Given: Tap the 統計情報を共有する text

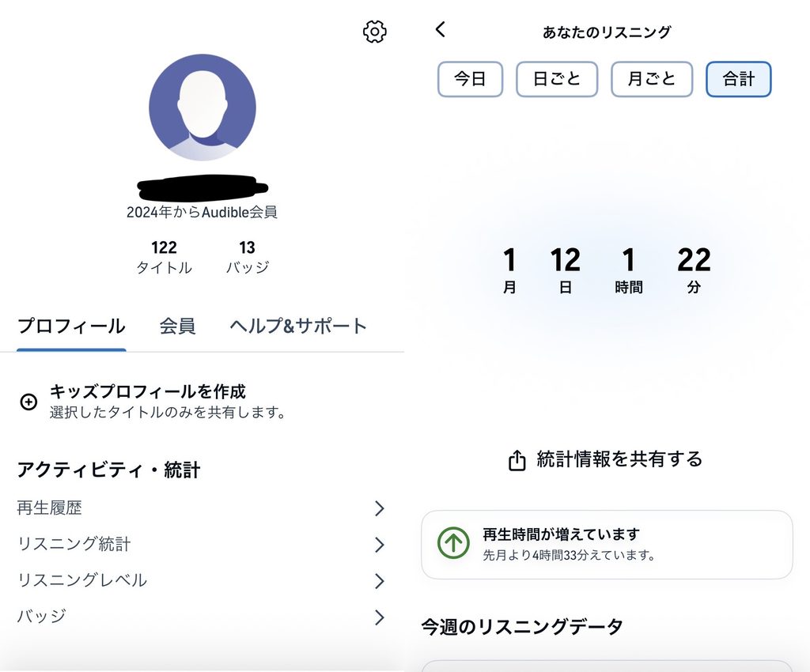Looking at the screenshot, I should pyautogui.click(x=619, y=459).
